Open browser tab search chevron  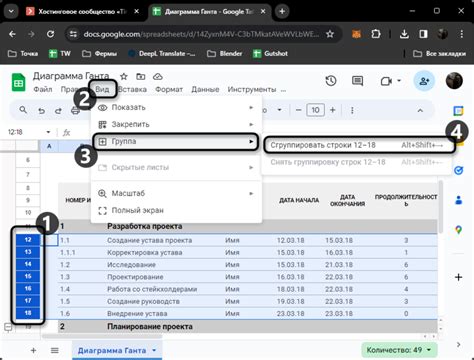11,11
